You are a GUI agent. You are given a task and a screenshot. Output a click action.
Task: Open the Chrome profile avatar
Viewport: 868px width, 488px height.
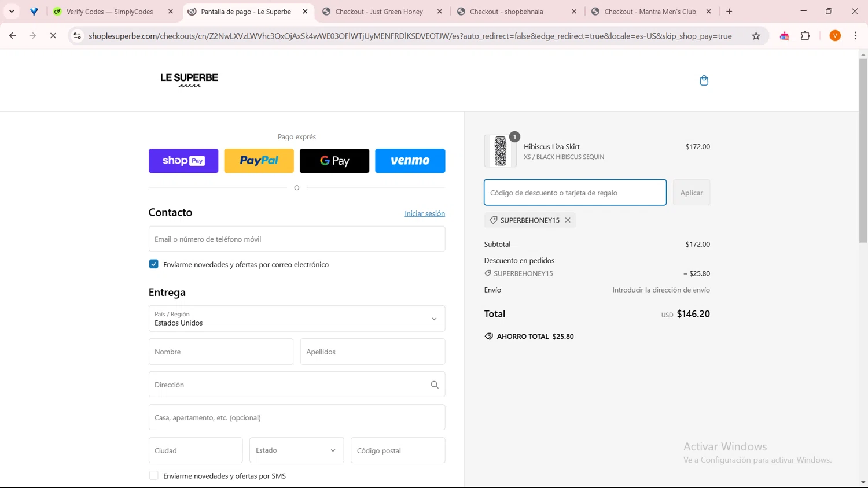coord(835,36)
